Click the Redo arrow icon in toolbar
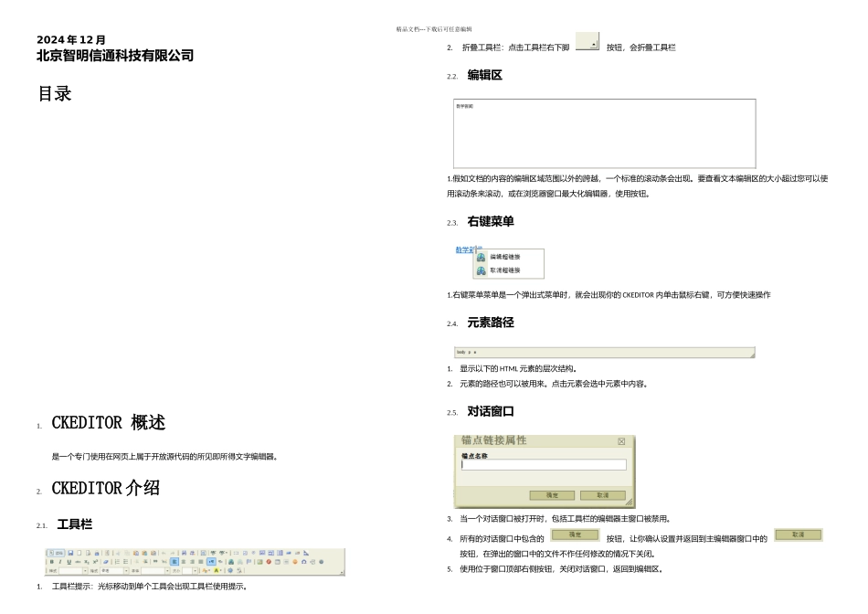 point(173,553)
